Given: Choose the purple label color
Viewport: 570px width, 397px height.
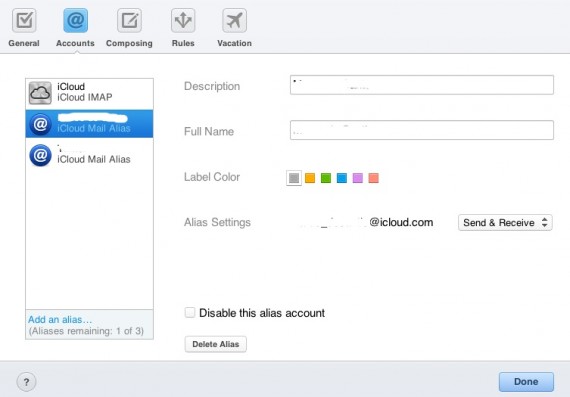Looking at the screenshot, I should coord(358,178).
